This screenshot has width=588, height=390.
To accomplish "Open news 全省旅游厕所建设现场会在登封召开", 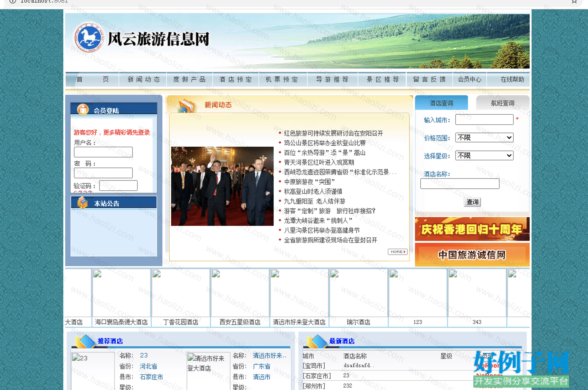I will [330, 240].
